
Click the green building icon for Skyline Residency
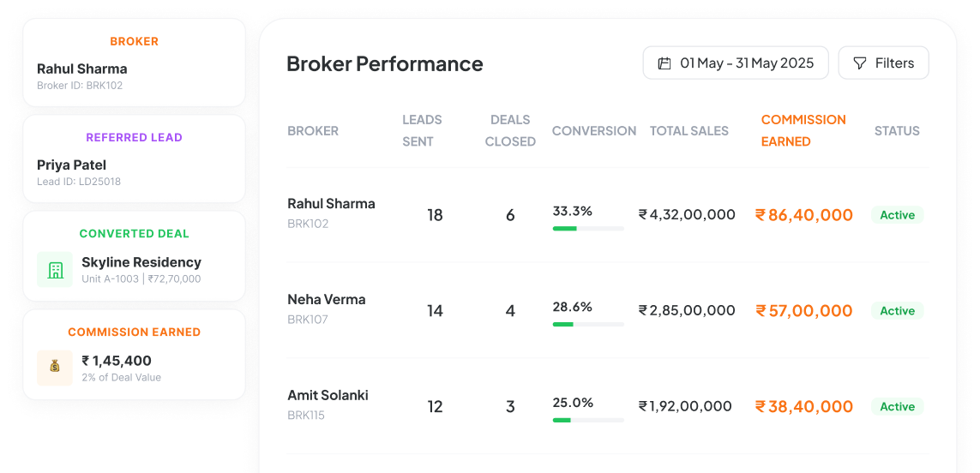pyautogui.click(x=55, y=270)
